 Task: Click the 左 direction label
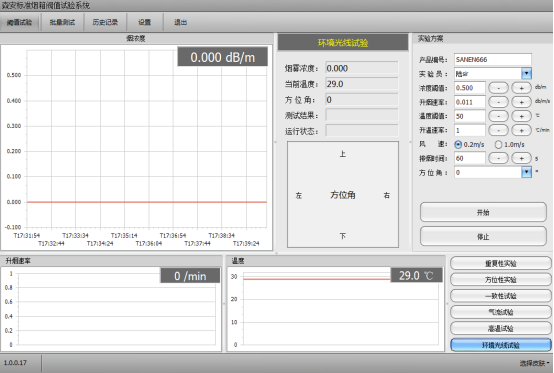299,195
